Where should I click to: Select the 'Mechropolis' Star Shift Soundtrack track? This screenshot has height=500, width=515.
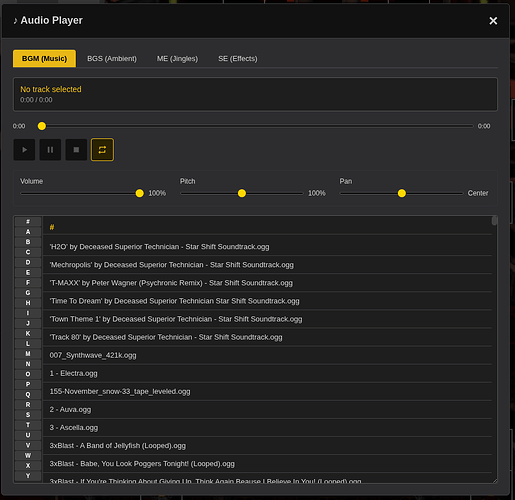267,265
